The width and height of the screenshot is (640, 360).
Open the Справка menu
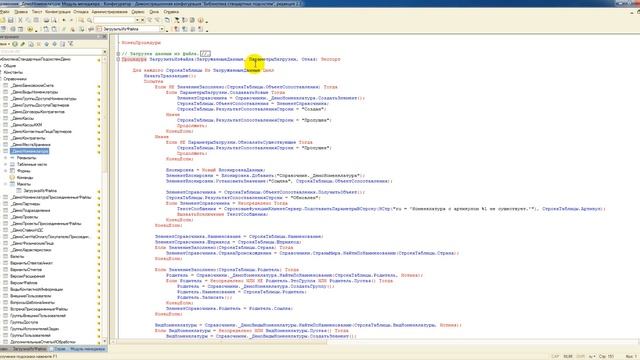tap(171, 12)
